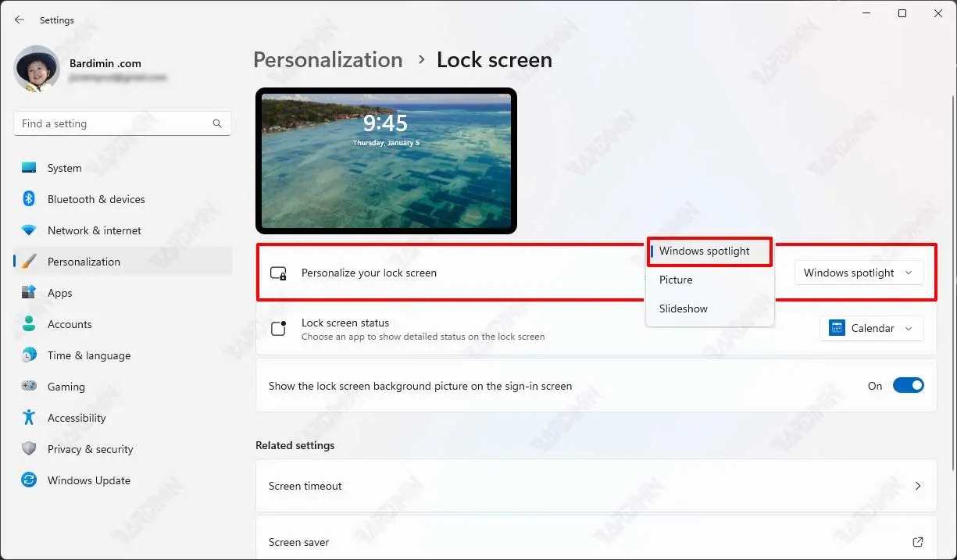Image resolution: width=957 pixels, height=560 pixels.
Task: Open Accessibility figure icon
Action: click(29, 418)
